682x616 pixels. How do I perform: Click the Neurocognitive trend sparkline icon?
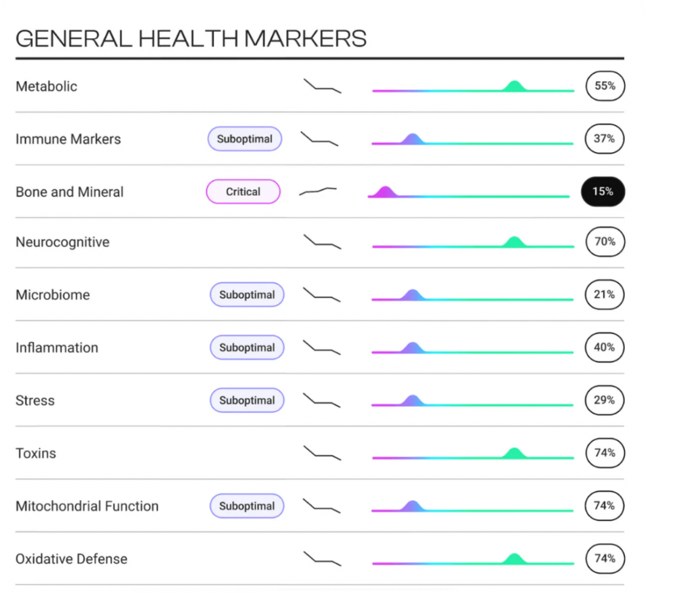pos(322,242)
